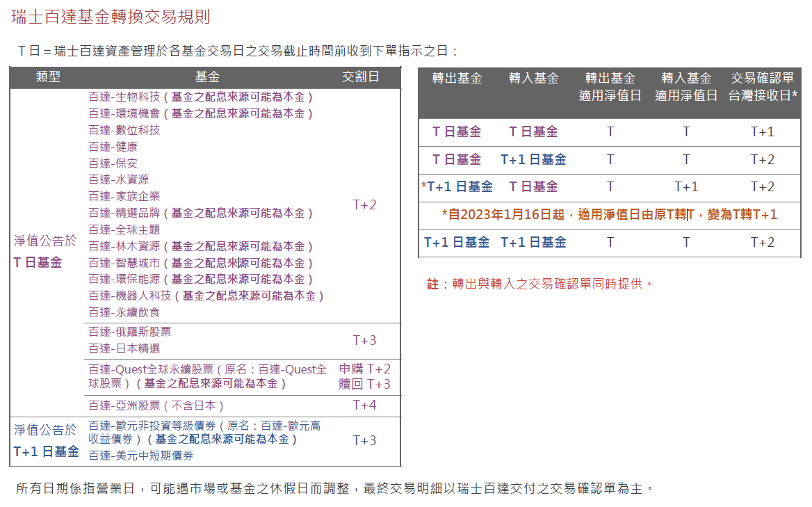Click the fund row 百達-永續飲食

(124, 312)
